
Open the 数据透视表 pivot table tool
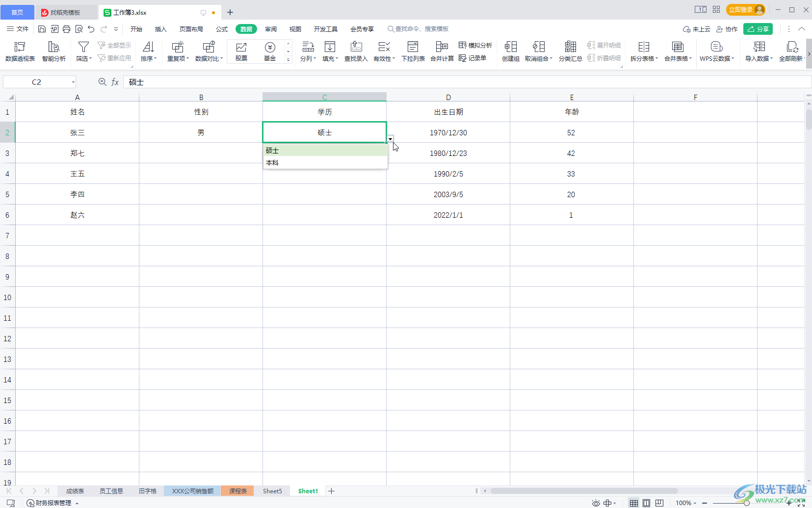[20, 51]
